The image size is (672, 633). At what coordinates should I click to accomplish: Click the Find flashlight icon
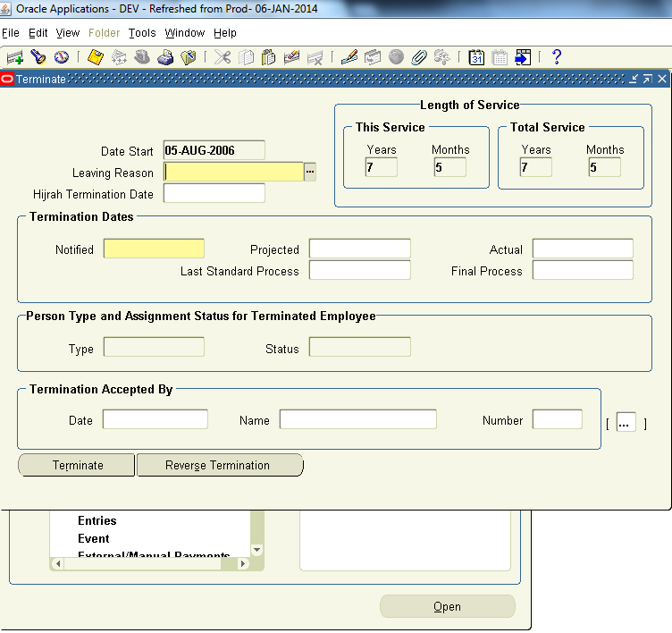(x=38, y=57)
